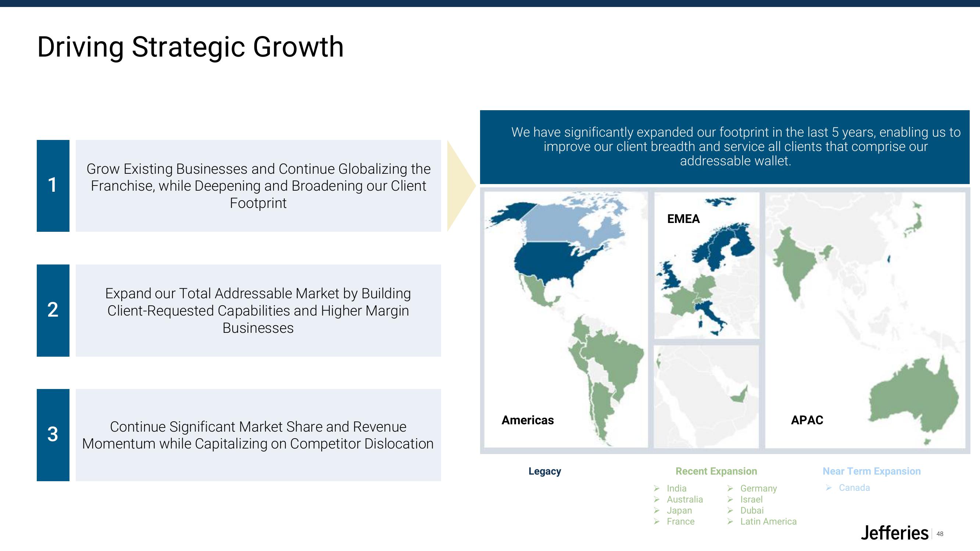Click the 'France' list entry
Screen dimensions: 980x551
680,521
